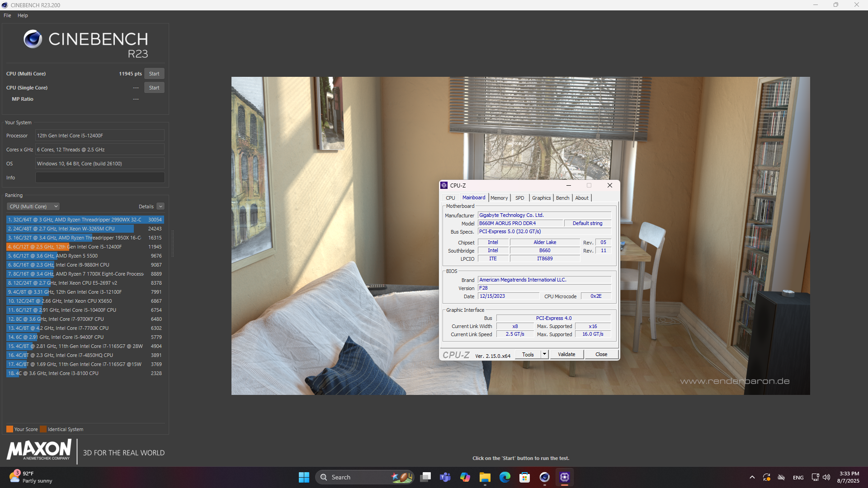The height and width of the screenshot is (488, 868).
Task: Show hidden system tray icons
Action: click(x=752, y=477)
